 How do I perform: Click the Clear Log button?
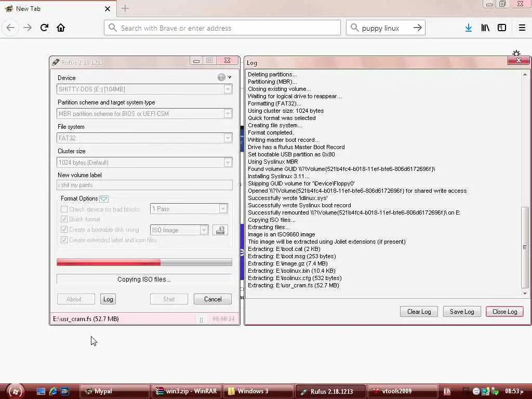419,312
